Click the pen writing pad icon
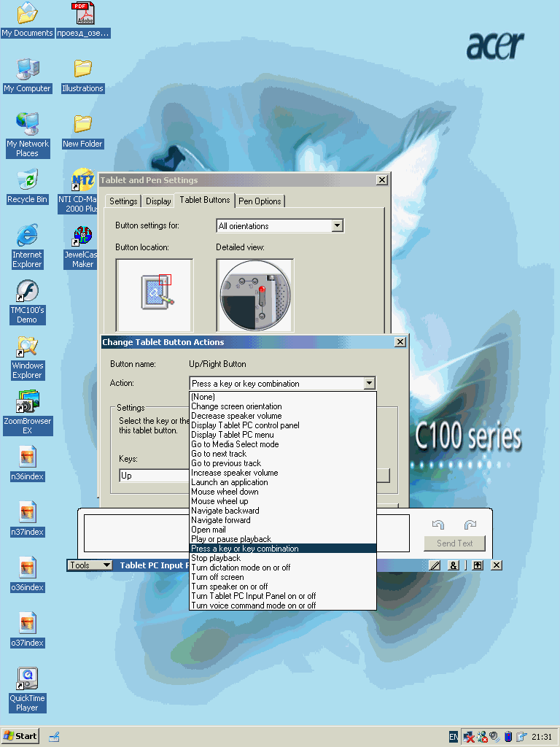560x747 pixels. tap(435, 565)
